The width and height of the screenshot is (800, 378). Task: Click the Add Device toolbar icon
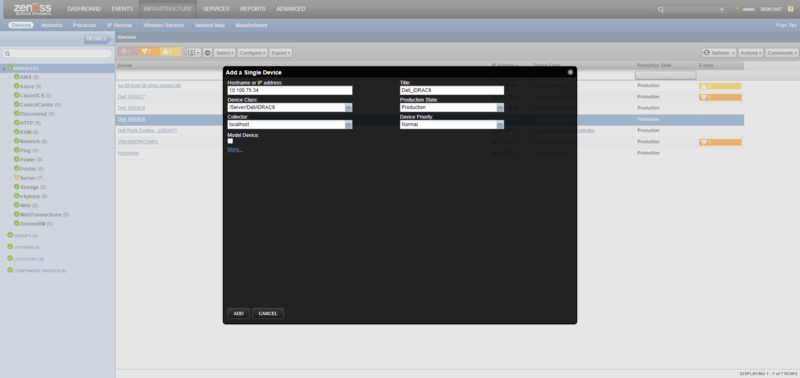(193, 53)
